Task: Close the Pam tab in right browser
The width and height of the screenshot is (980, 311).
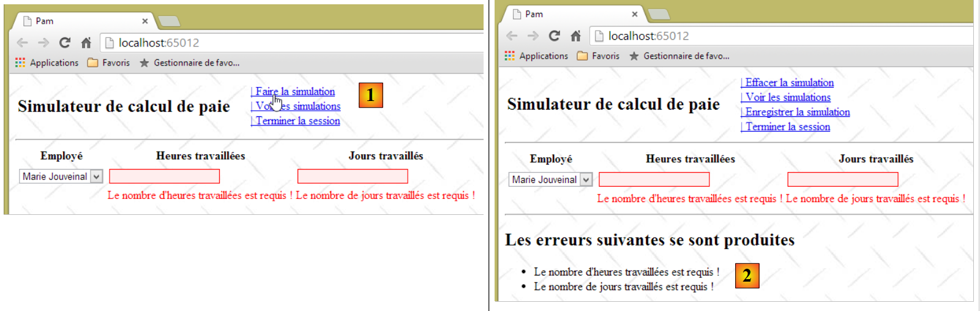Action: [635, 14]
